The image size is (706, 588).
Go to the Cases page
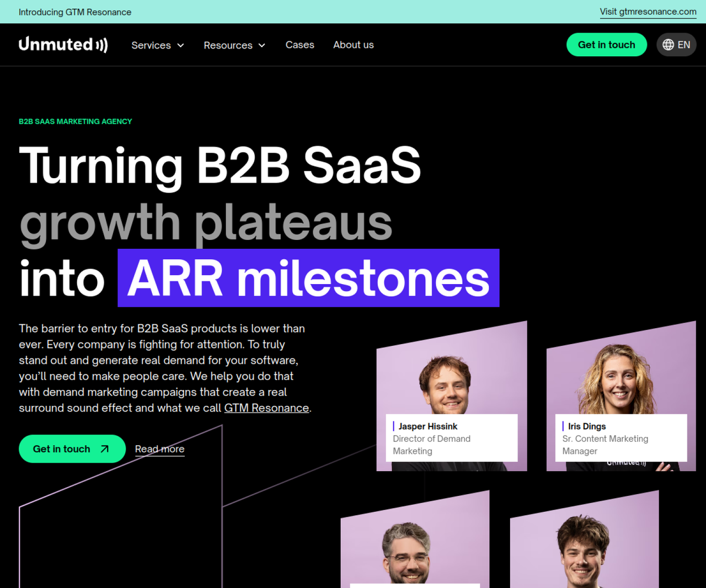[300, 45]
